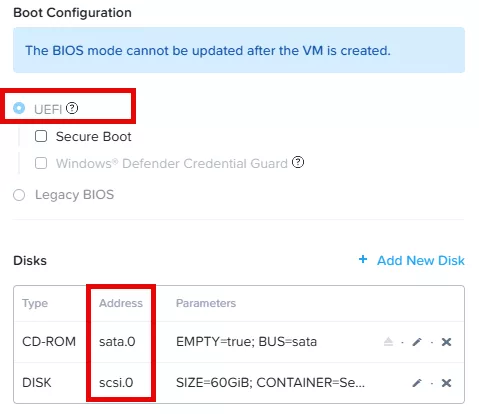Click the Type column header
Image resolution: width=479 pixels, height=414 pixels.
pos(35,303)
